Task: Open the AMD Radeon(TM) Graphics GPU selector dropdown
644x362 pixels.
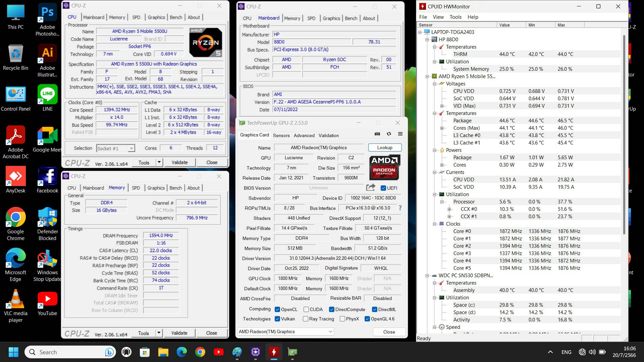Action: [x=285, y=331]
